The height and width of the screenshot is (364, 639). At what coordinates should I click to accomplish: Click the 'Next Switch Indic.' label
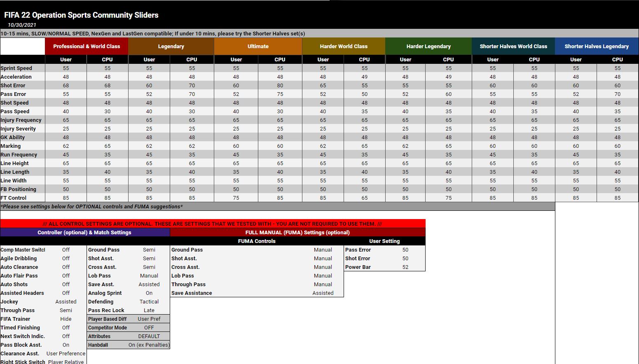point(23,336)
